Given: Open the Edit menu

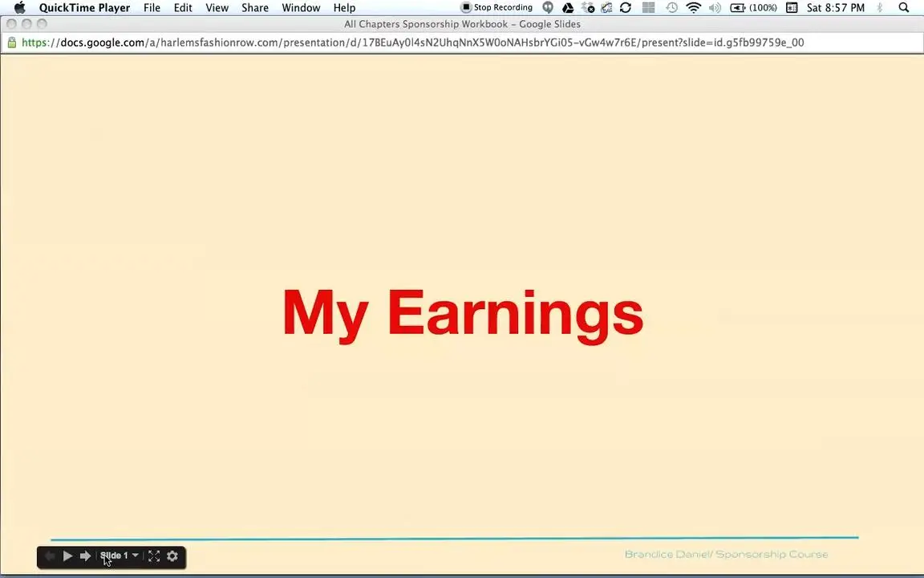Looking at the screenshot, I should click(x=183, y=8).
